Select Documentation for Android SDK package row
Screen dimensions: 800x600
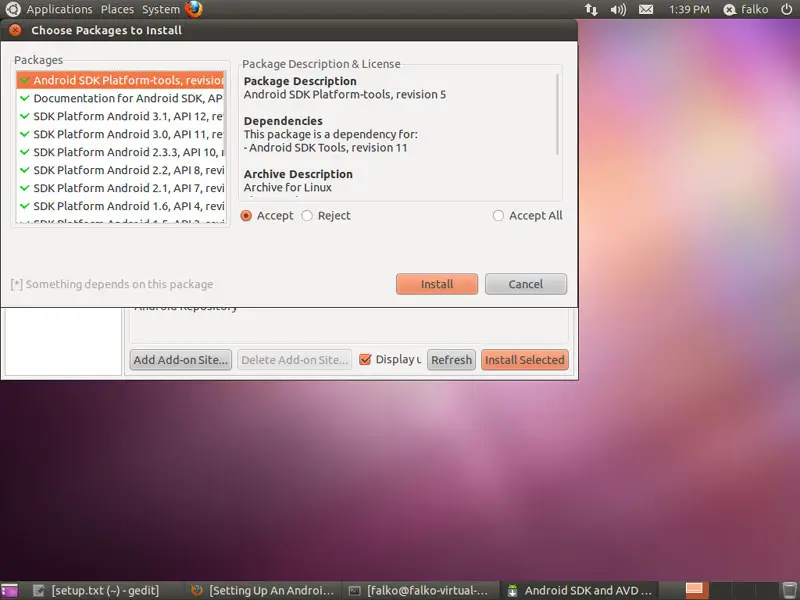pos(120,98)
